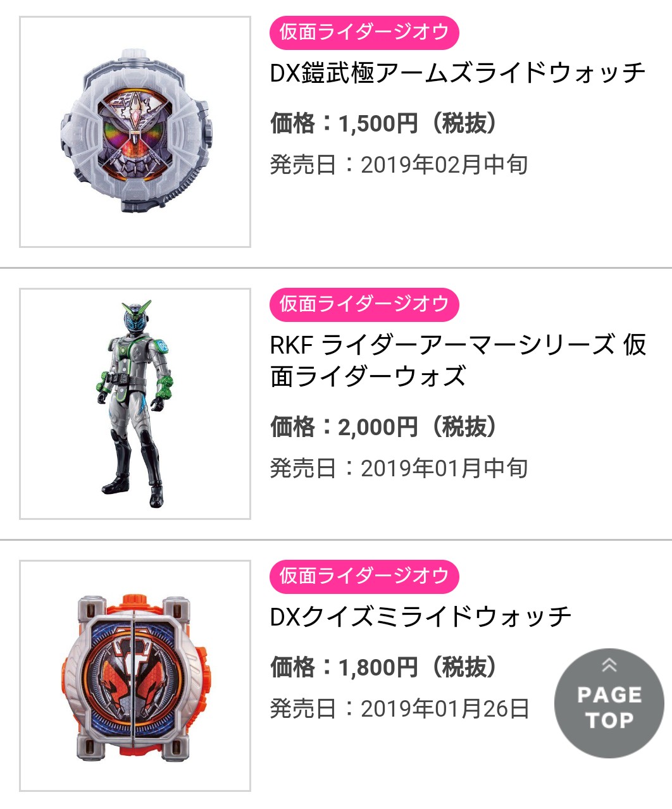Open the RKF ライダーアーマーシリーズ title link
This screenshot has width=672, height=809.
tap(457, 361)
